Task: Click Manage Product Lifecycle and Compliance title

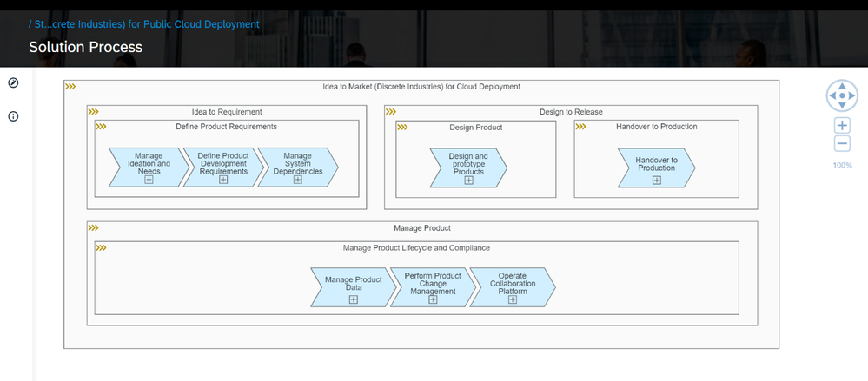Action: tap(416, 247)
